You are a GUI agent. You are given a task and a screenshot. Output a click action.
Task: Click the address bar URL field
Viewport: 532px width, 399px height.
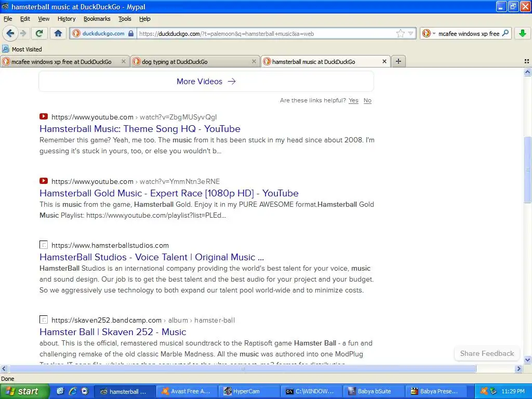[x=267, y=34]
